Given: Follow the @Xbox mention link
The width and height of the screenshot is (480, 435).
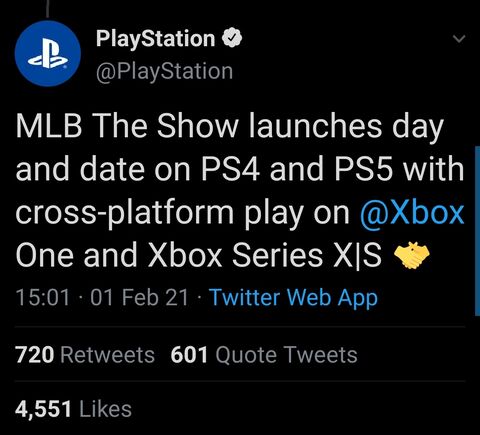Looking at the screenshot, I should pos(412,212).
